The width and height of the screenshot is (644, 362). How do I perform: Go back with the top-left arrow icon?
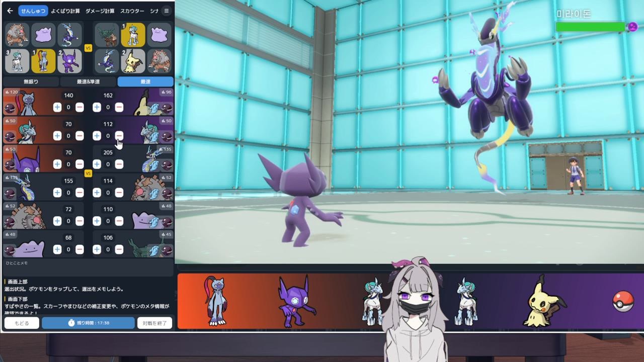pyautogui.click(x=10, y=11)
